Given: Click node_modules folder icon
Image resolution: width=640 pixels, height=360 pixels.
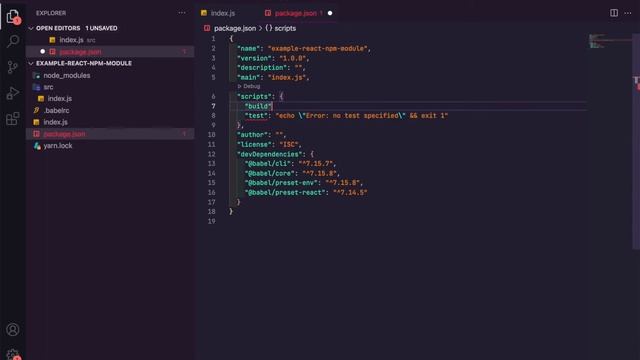Looking at the screenshot, I should (37, 76).
